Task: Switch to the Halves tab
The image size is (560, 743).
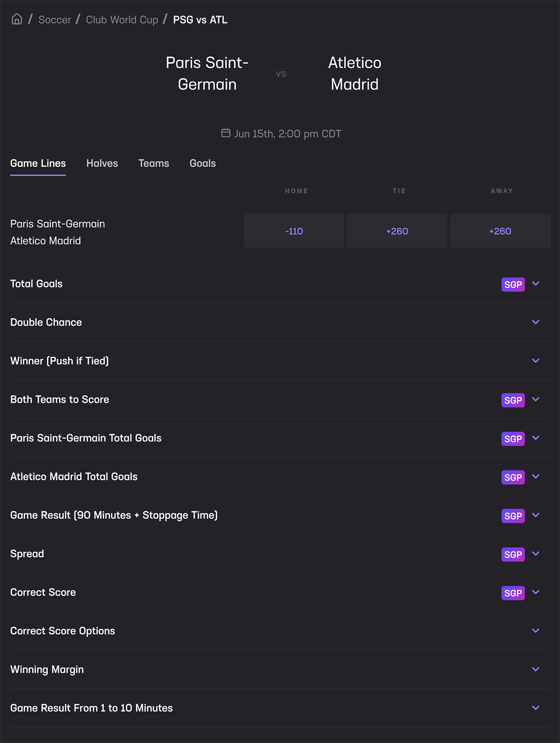Action: tap(102, 163)
